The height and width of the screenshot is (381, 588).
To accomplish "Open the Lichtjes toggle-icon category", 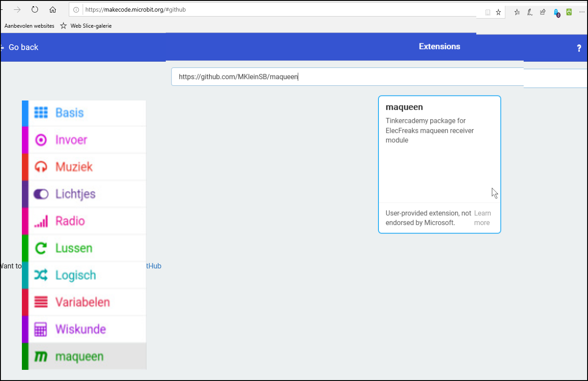I will tap(84, 194).
